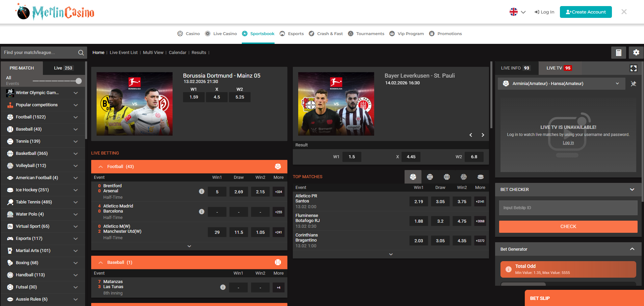Image resolution: width=644 pixels, height=306 pixels.
Task: Switch to PRE-MATCH tab
Action: coord(22,68)
